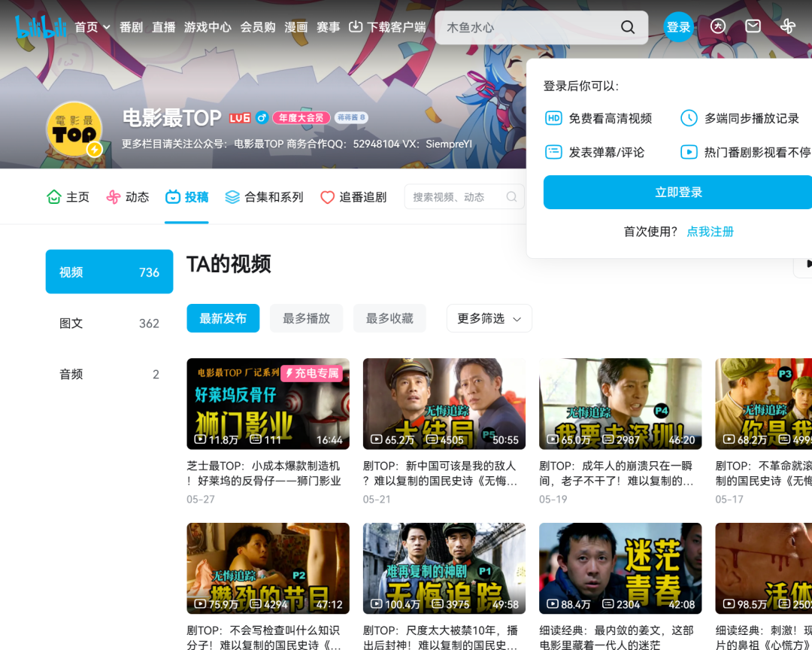Click the bilibili logo
812x650 pixels.
pyautogui.click(x=41, y=27)
